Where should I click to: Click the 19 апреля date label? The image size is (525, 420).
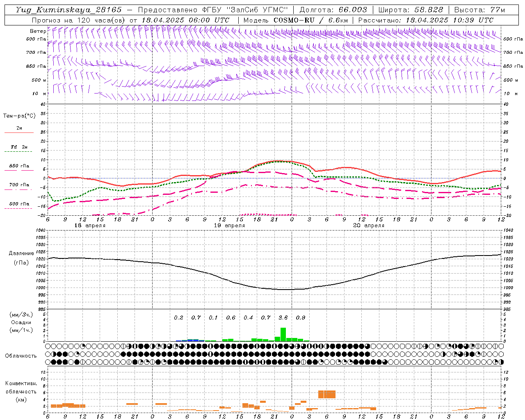(x=229, y=226)
